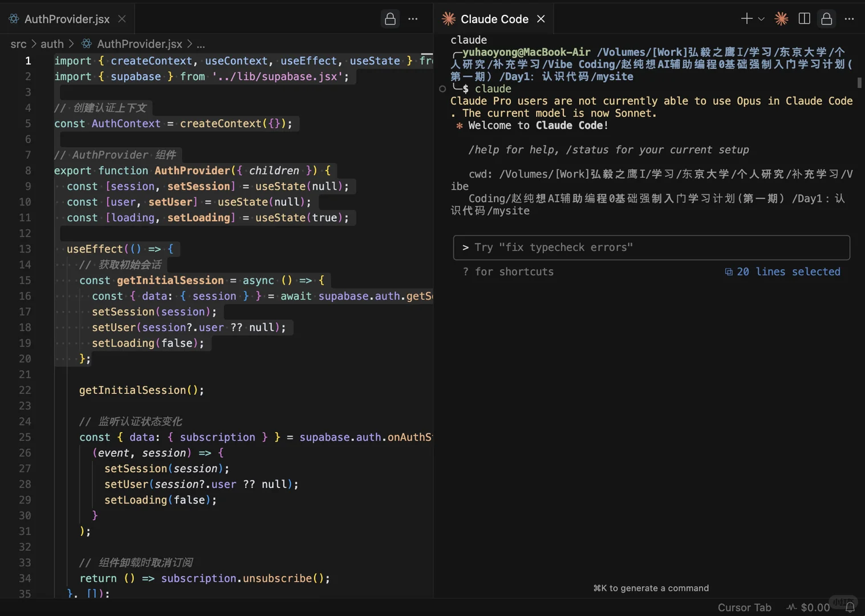The height and width of the screenshot is (616, 865).
Task: Open the src breadcrumb folder
Action: pyautogui.click(x=18, y=44)
